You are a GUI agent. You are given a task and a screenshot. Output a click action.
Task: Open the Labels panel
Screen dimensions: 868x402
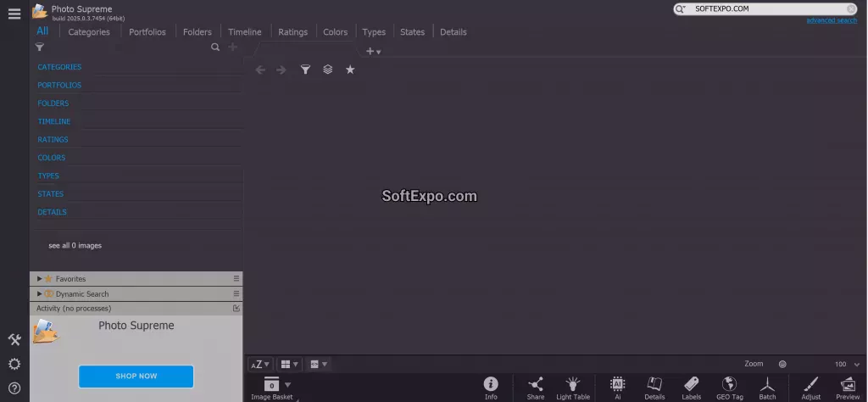691,388
